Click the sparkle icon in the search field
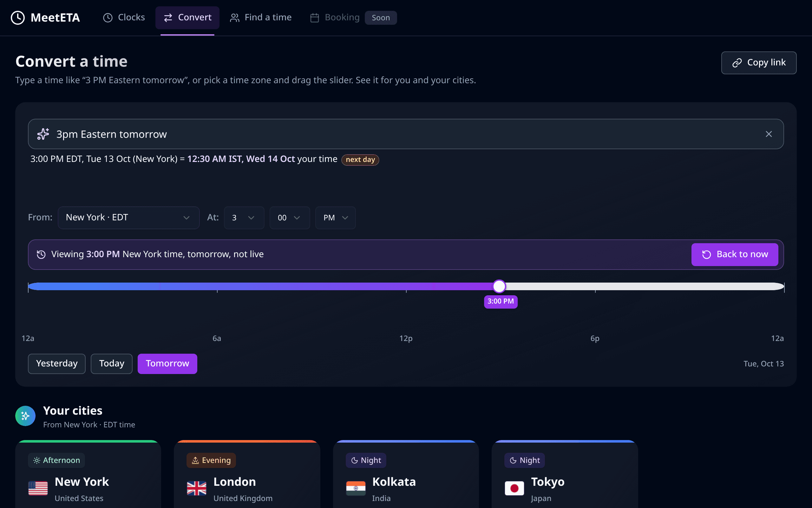Screen dimensions: 812x508 tap(43, 134)
